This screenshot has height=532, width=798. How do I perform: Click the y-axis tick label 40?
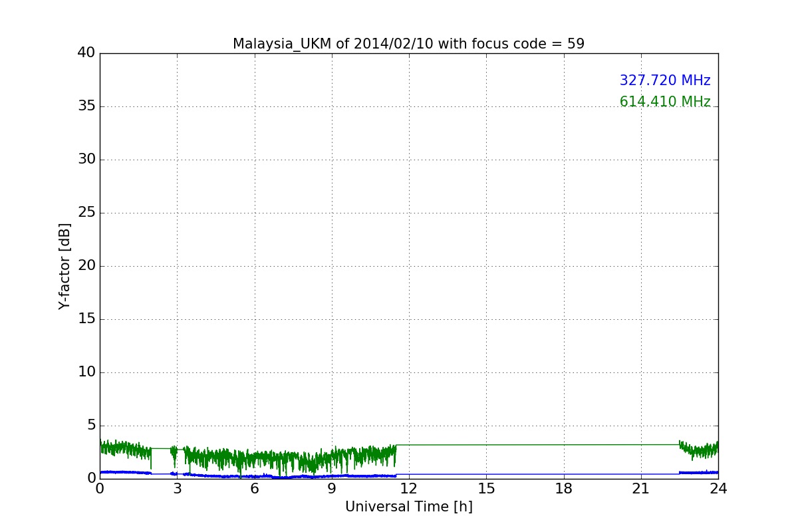(x=86, y=53)
